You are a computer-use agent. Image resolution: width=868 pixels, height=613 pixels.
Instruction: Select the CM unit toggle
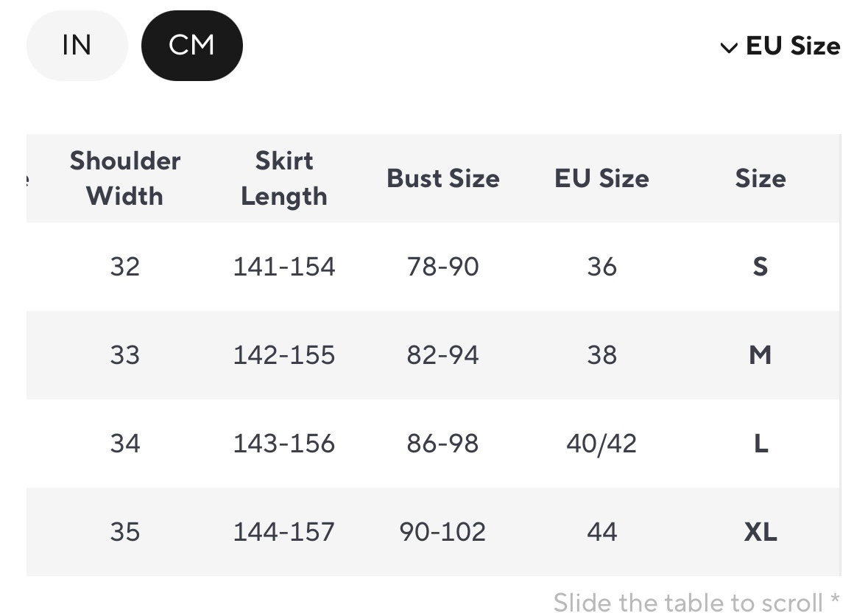point(191,46)
